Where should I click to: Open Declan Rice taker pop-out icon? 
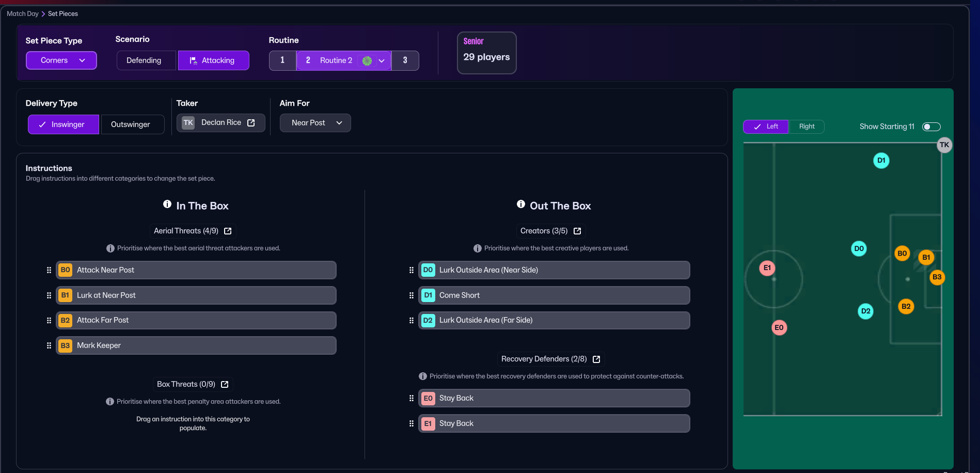point(251,123)
